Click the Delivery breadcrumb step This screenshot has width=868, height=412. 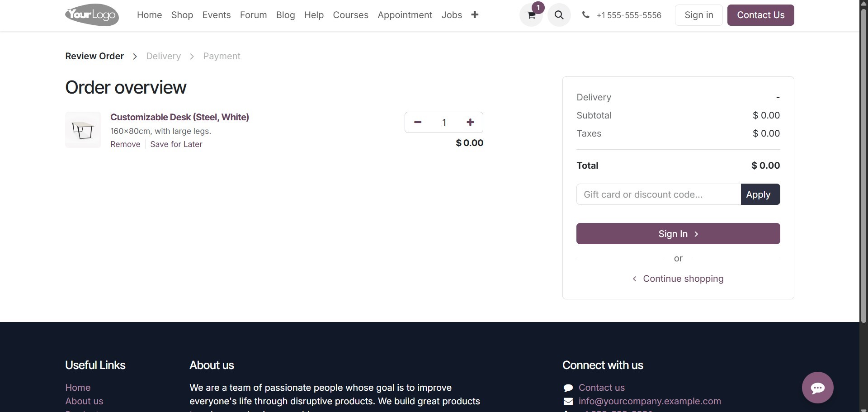[x=163, y=56]
